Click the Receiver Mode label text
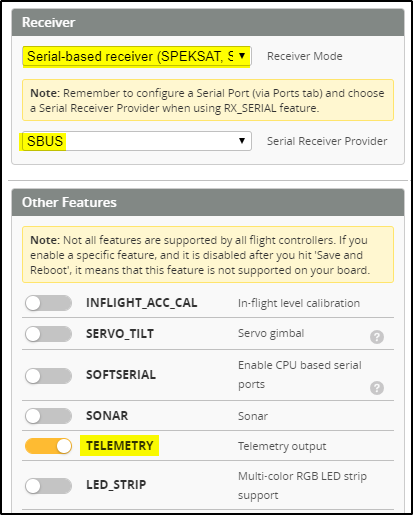This screenshot has height=515, width=413. coord(305,56)
